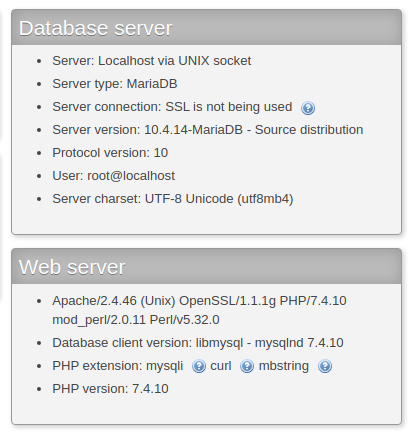Click the mysqli extension label
The height and width of the screenshot is (436, 412).
[x=165, y=366]
